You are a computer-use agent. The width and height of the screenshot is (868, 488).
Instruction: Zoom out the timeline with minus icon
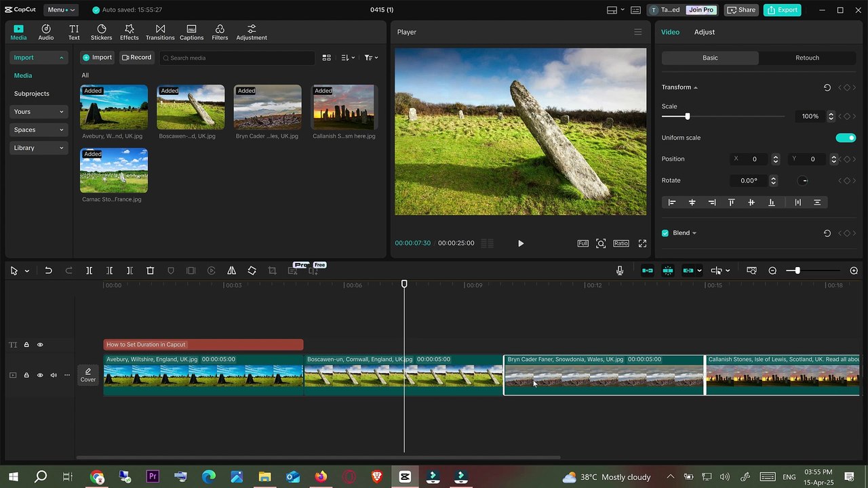(772, 270)
